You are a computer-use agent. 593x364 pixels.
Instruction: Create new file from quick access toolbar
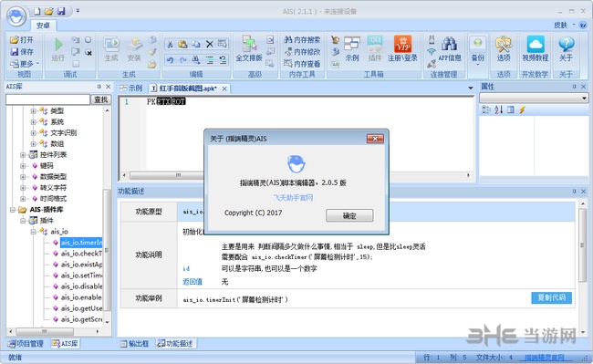(37, 11)
